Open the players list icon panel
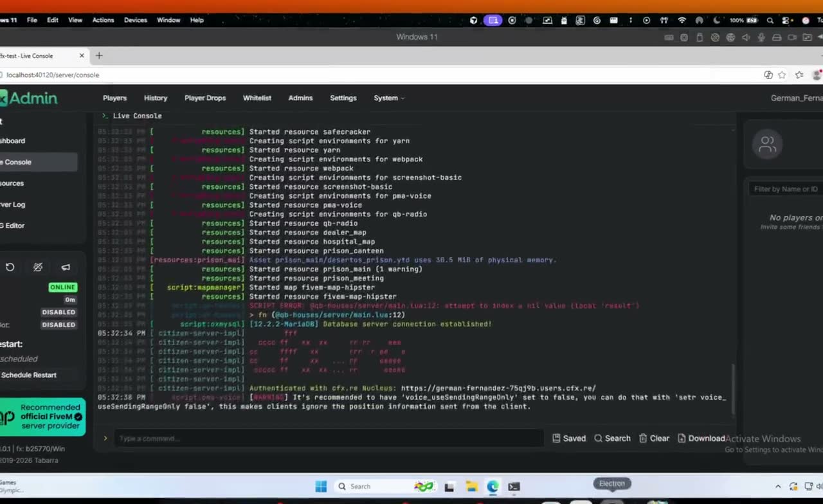823x504 pixels. pos(768,144)
